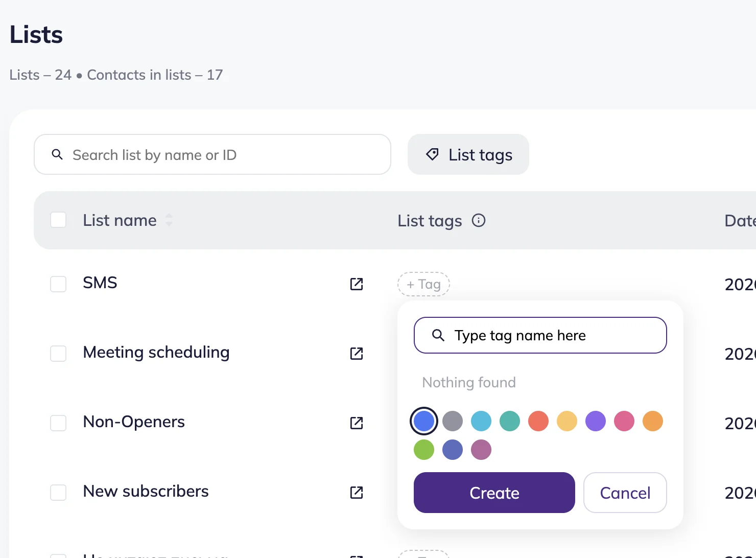Click the + Tag chip for SMS
Image resolution: width=756 pixels, height=558 pixels.
pyautogui.click(x=423, y=284)
